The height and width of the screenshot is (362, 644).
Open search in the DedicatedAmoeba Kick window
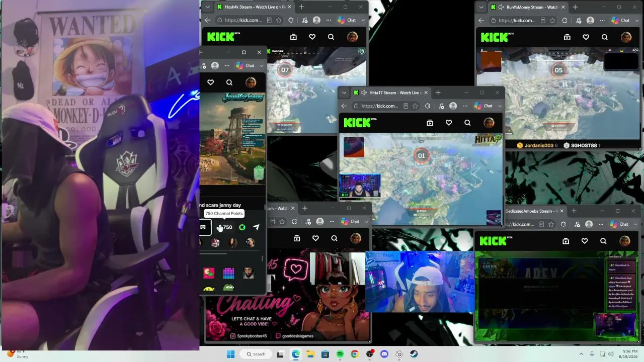pos(603,241)
